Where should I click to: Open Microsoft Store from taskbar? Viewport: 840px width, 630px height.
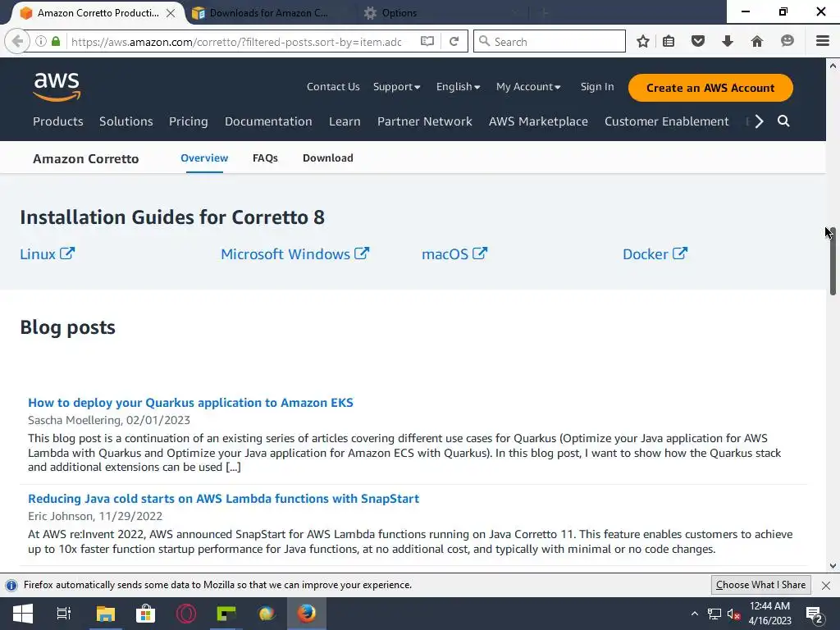pyautogui.click(x=145, y=614)
